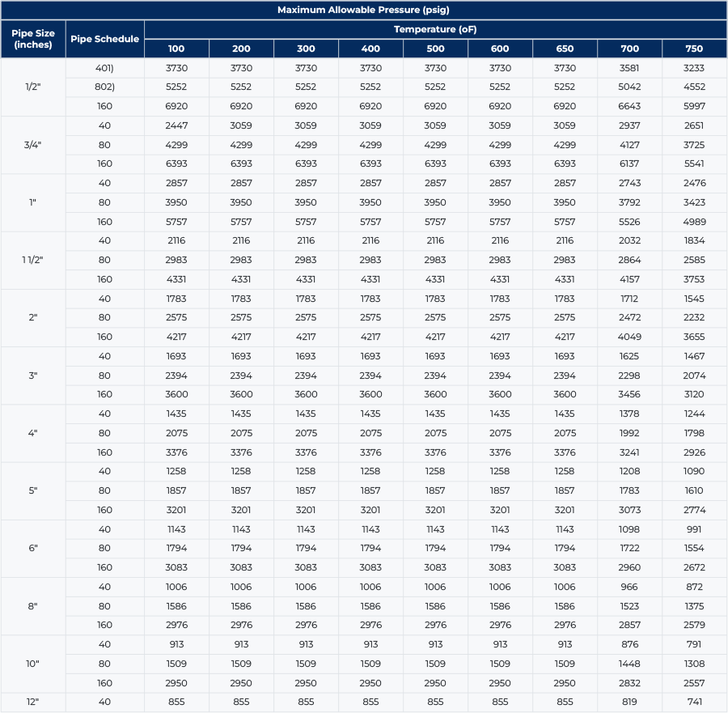Click schedule 160 under 1" pipe size
This screenshot has height=713, width=728.
[x=105, y=221]
